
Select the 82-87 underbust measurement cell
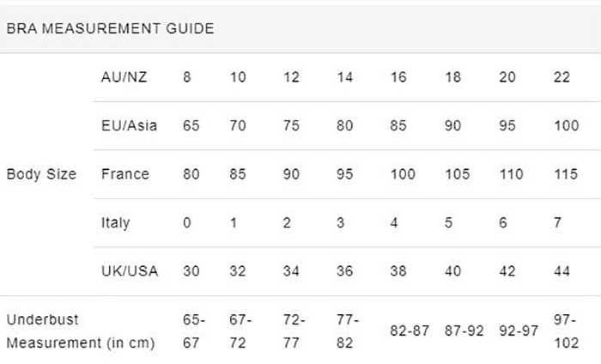point(410,331)
